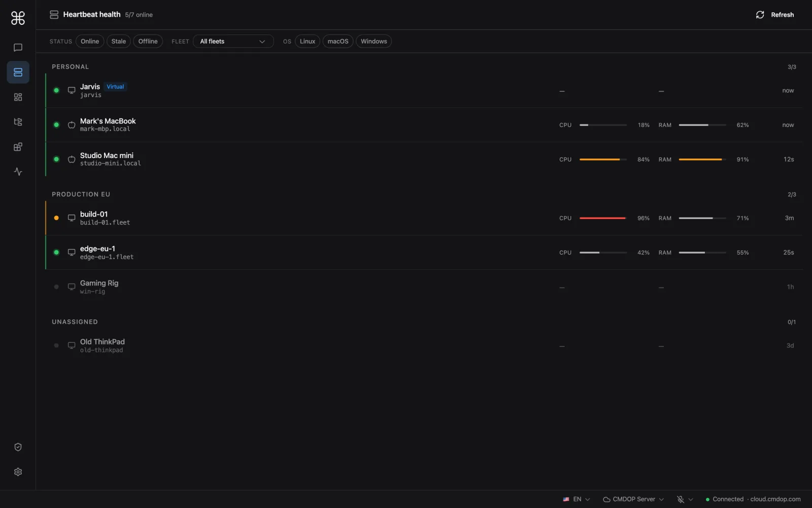Open the settings gear icon
Image resolution: width=812 pixels, height=508 pixels.
pos(18,472)
